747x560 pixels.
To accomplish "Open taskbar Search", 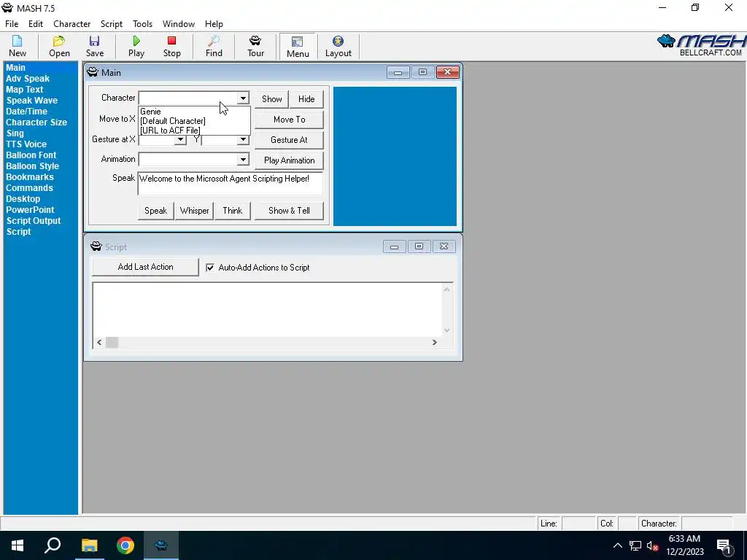I will (x=53, y=545).
